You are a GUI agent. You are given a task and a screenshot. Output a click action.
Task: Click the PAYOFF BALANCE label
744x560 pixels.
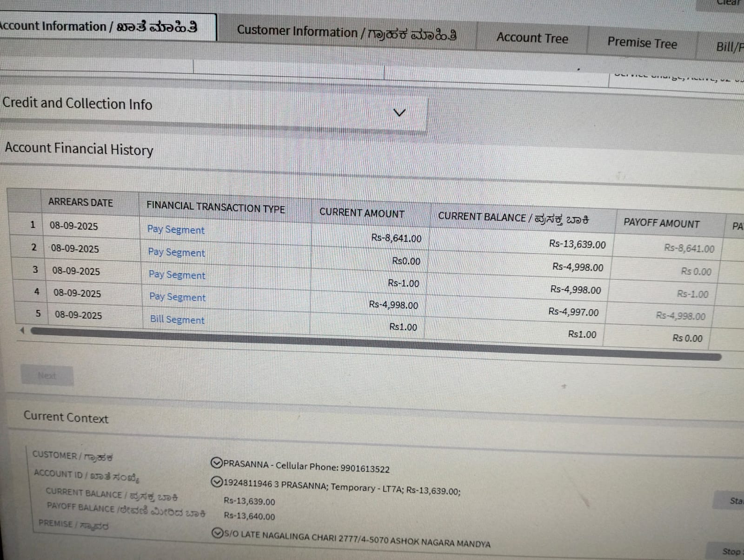tap(126, 510)
